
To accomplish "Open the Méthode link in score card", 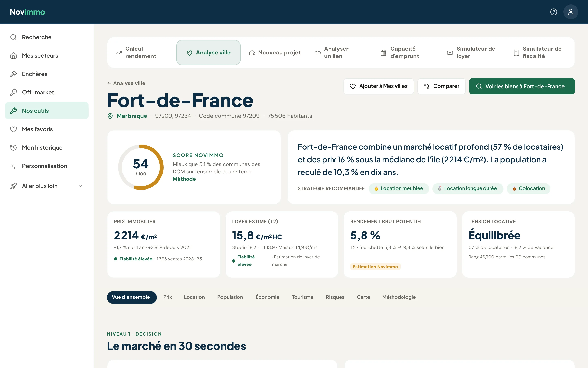I will [x=184, y=179].
